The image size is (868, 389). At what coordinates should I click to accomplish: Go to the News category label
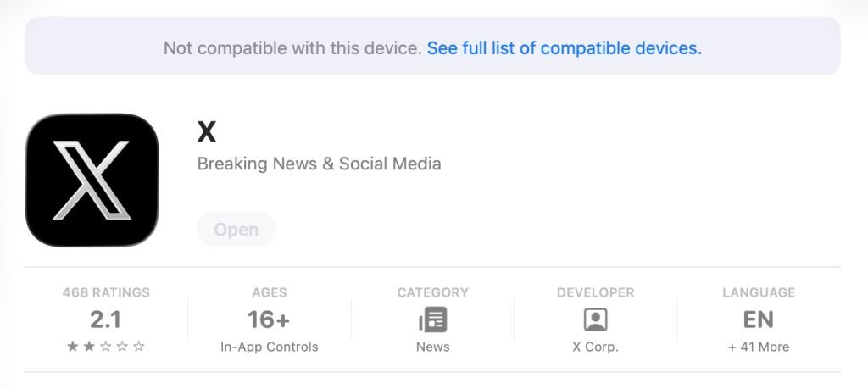click(432, 347)
